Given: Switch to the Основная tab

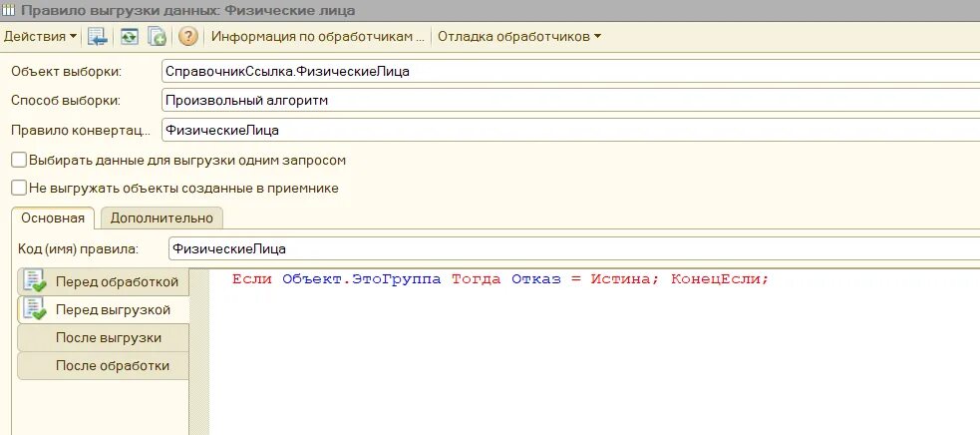Looking at the screenshot, I should 53,218.
